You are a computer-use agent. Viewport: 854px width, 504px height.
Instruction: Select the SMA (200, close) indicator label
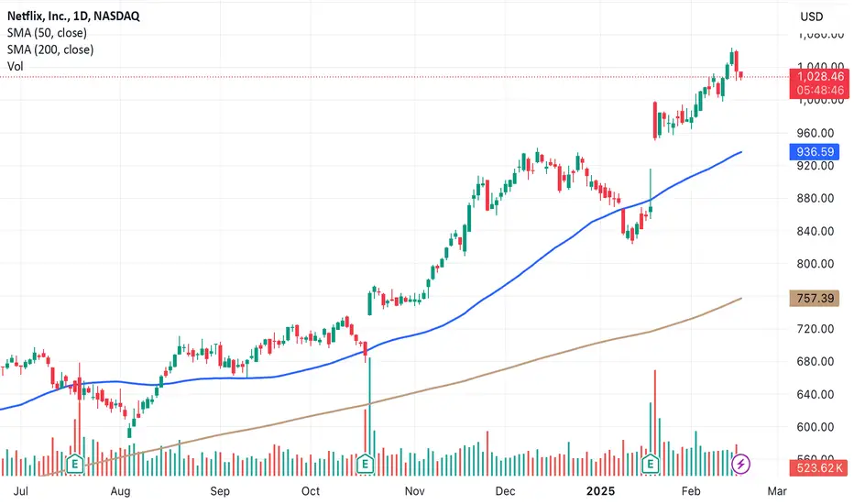pyautogui.click(x=50, y=49)
